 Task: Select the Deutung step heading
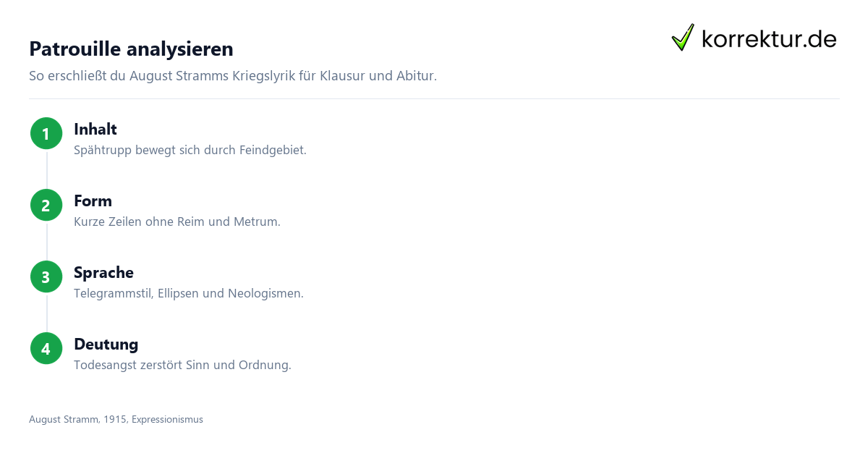[x=106, y=345]
